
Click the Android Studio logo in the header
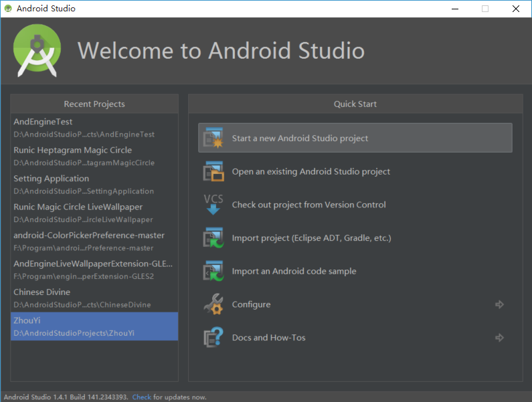[37, 50]
